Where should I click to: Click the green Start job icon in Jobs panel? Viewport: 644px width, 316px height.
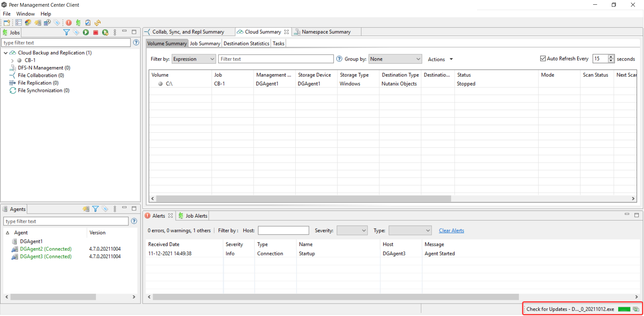click(x=86, y=32)
